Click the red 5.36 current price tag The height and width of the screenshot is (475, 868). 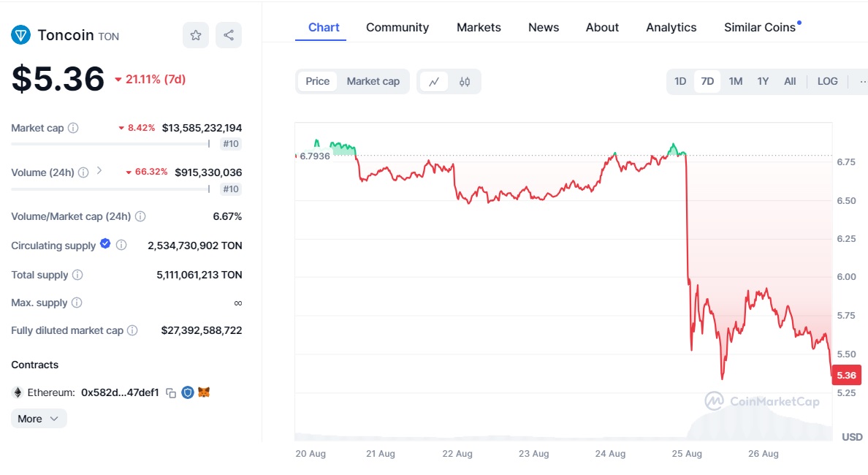[846, 376]
